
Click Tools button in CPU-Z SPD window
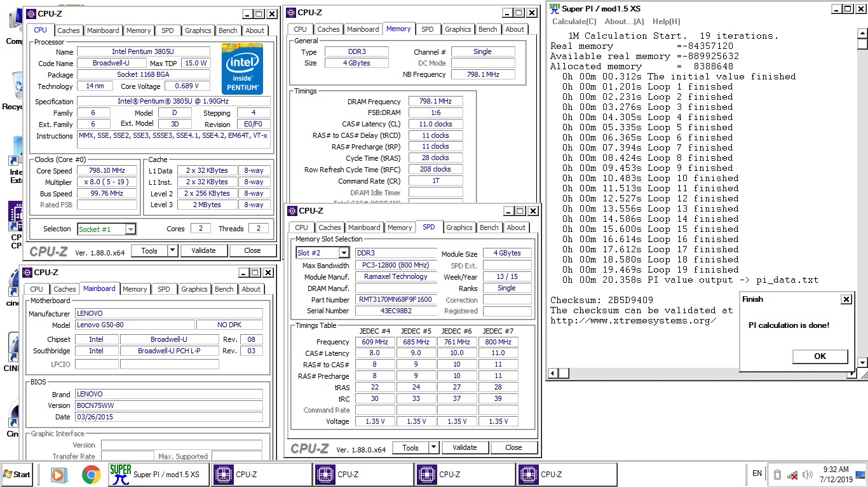pyautogui.click(x=410, y=447)
